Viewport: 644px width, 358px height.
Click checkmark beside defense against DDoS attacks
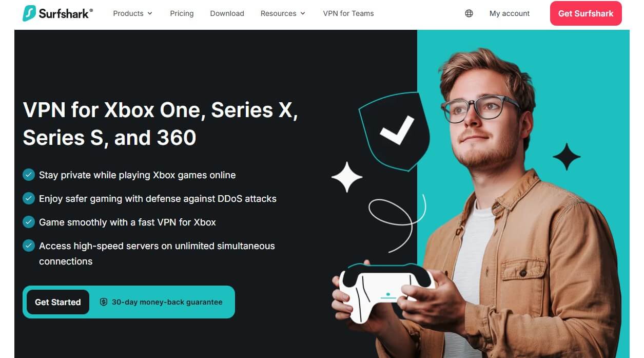pyautogui.click(x=29, y=198)
